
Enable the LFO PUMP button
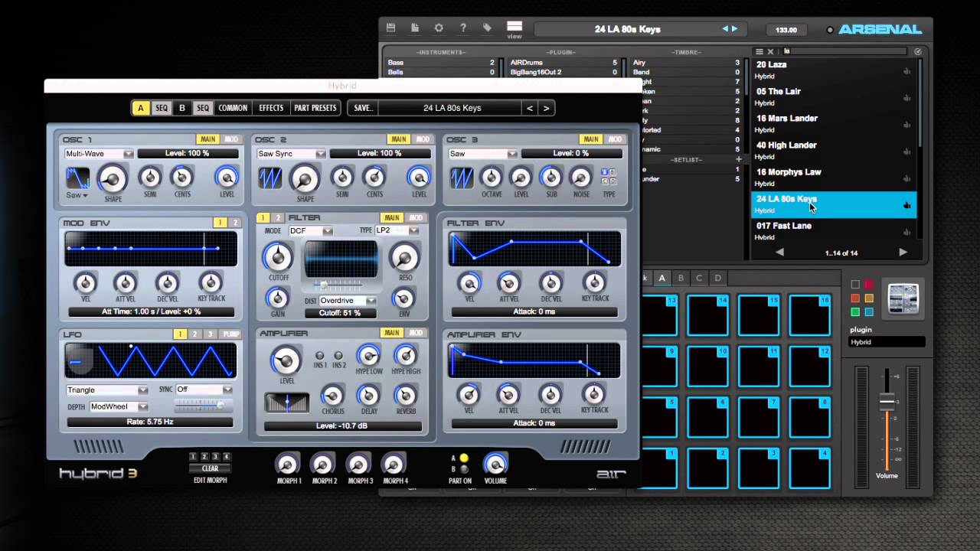[230, 334]
